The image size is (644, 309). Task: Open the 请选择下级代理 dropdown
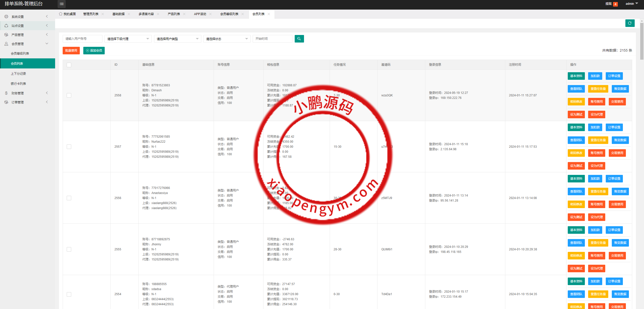click(128, 39)
